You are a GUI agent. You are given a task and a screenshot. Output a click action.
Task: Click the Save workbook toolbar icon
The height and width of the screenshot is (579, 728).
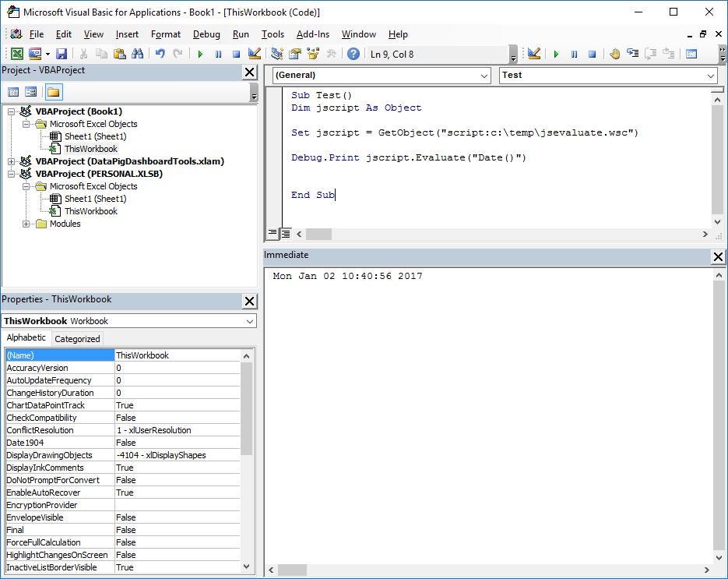(x=62, y=54)
